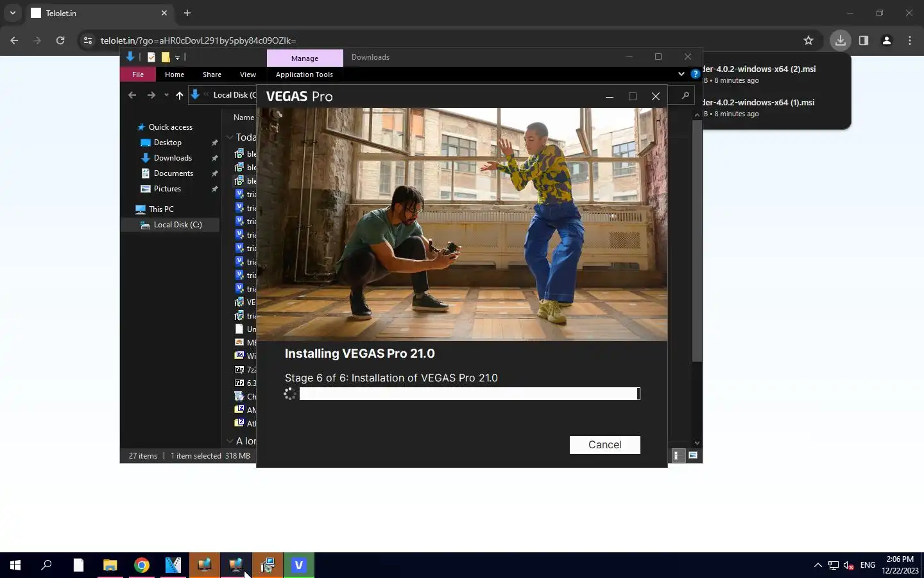Click the Name column header

click(x=244, y=118)
